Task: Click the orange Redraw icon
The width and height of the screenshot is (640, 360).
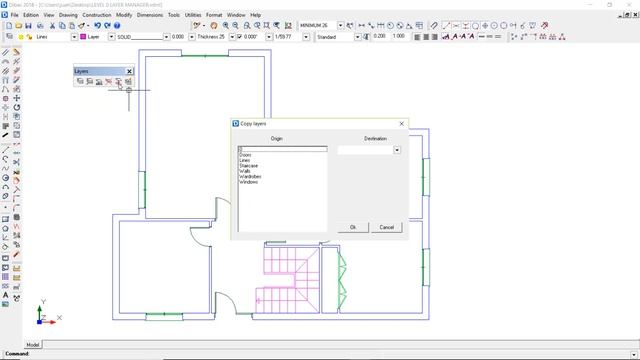Action: (x=214, y=26)
